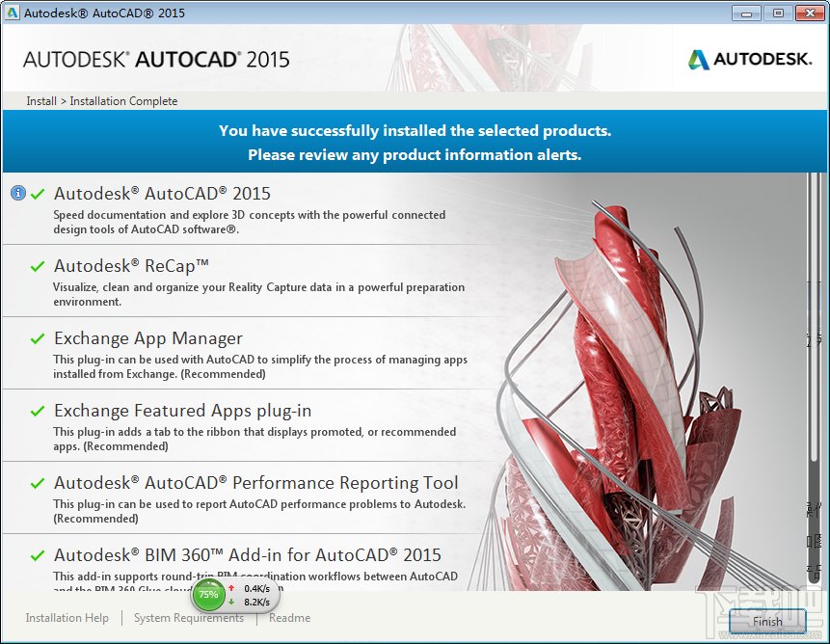Click the Autodesk logo at top right
This screenshot has width=830, height=644.
pyautogui.click(x=749, y=59)
